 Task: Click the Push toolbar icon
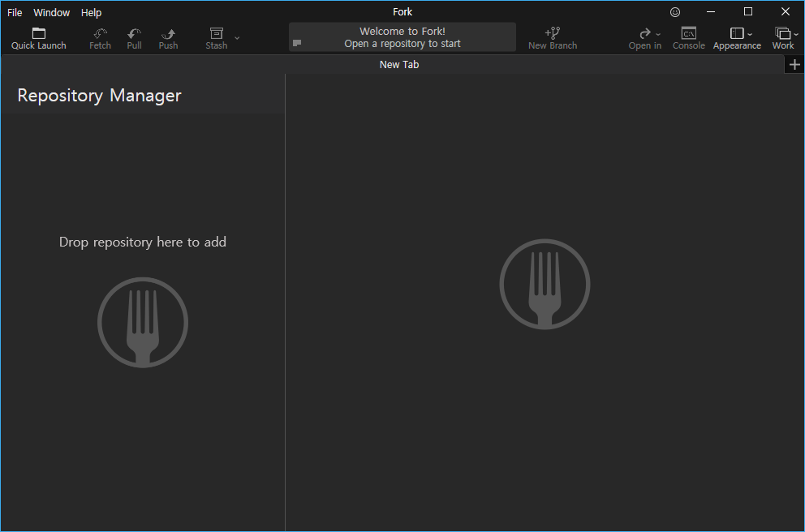[169, 34]
